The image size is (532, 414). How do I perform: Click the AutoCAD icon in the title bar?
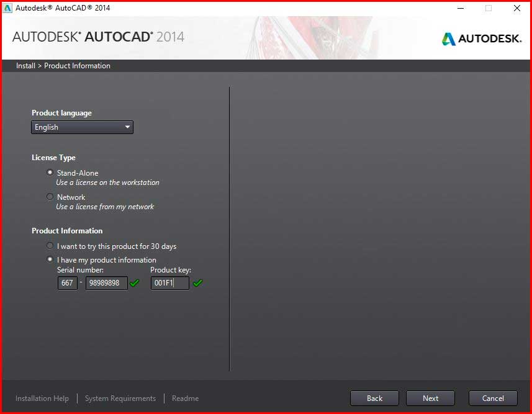click(8, 8)
